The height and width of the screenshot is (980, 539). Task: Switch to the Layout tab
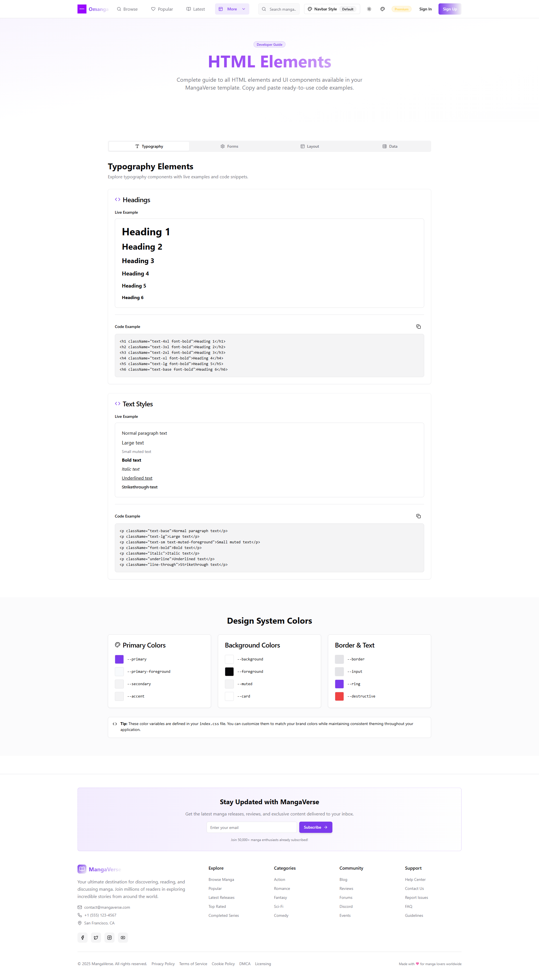pos(310,147)
